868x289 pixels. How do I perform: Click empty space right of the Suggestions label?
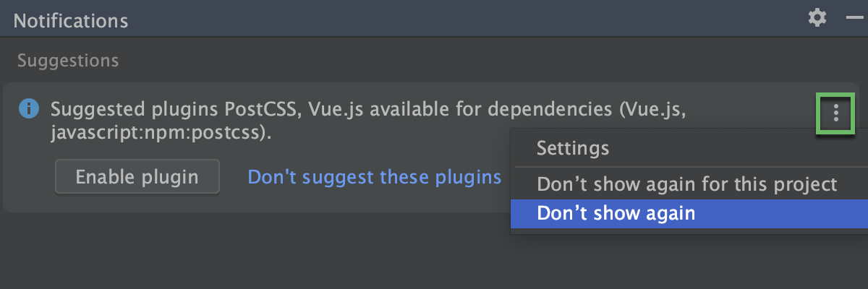(x=434, y=61)
